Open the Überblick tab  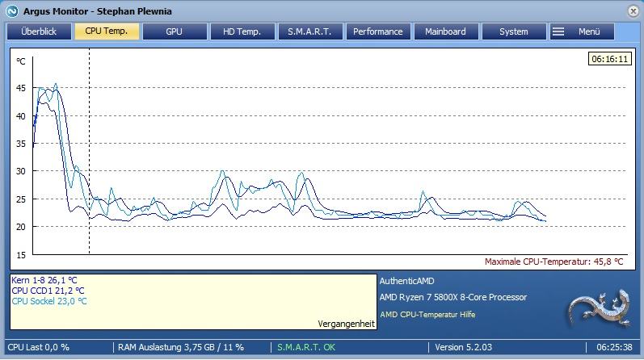pos(39,31)
